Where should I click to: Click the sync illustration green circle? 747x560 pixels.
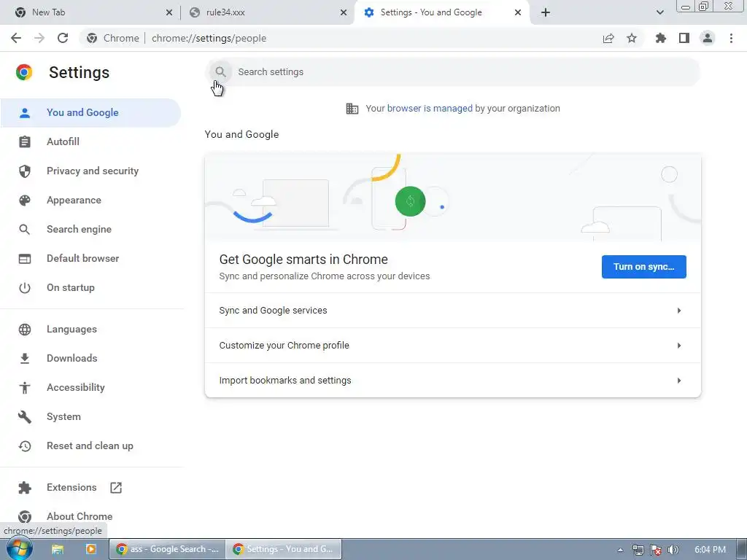tap(410, 201)
